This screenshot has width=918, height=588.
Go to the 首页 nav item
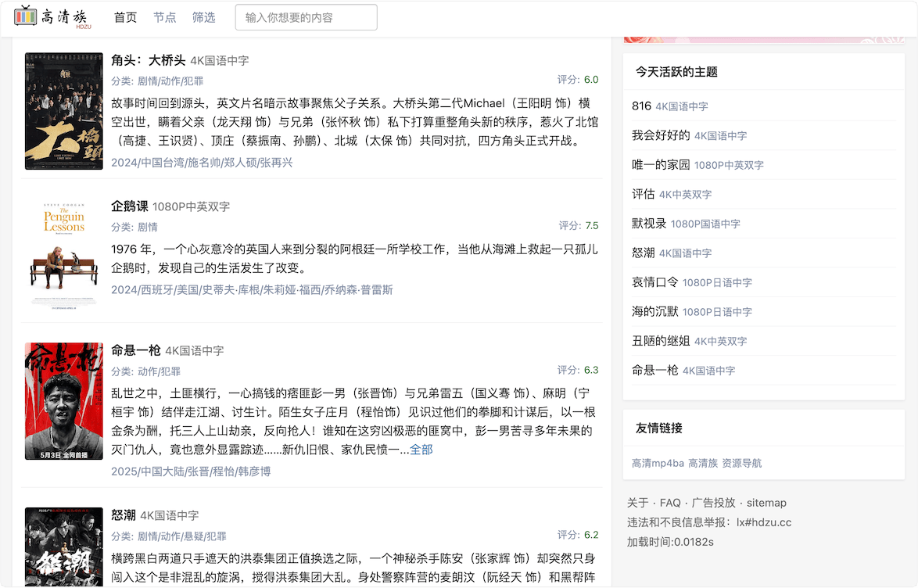click(x=125, y=17)
